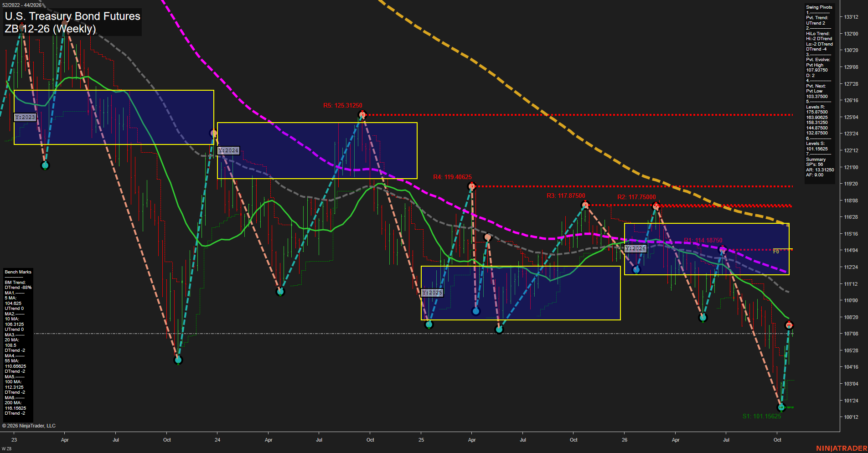
Task: Click the W ZB footer label
Action: tap(7, 449)
